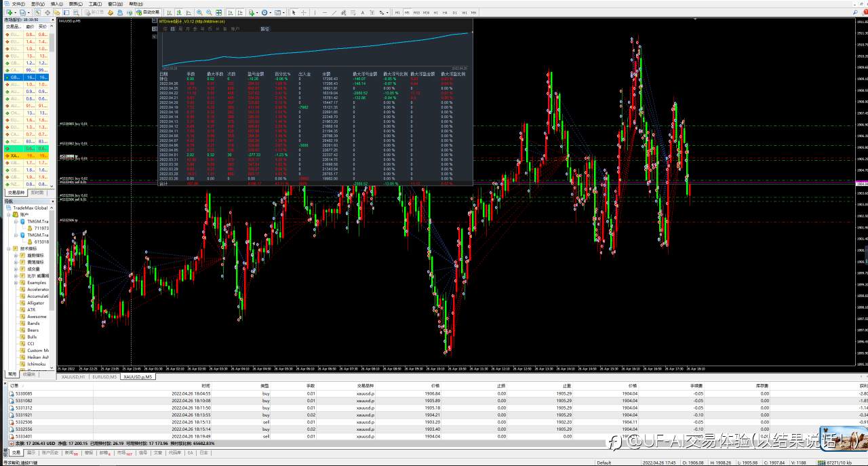Image resolution: width=868 pixels, height=466 pixels.
Task: Sort orders by 类型 column header
Action: pyautogui.click(x=265, y=385)
